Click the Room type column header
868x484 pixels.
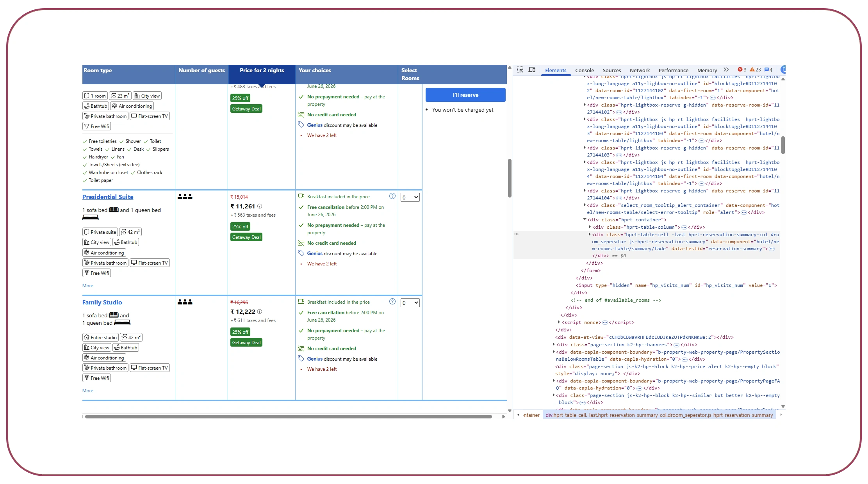[128, 74]
